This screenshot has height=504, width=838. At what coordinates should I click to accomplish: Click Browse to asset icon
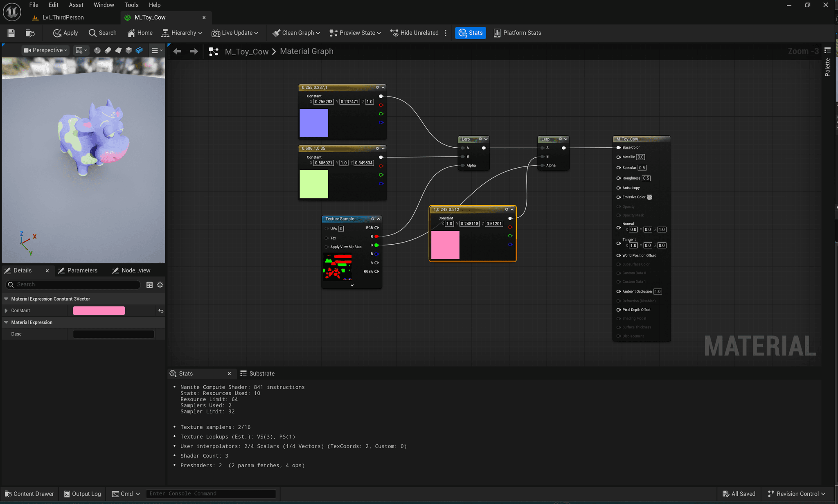click(30, 33)
